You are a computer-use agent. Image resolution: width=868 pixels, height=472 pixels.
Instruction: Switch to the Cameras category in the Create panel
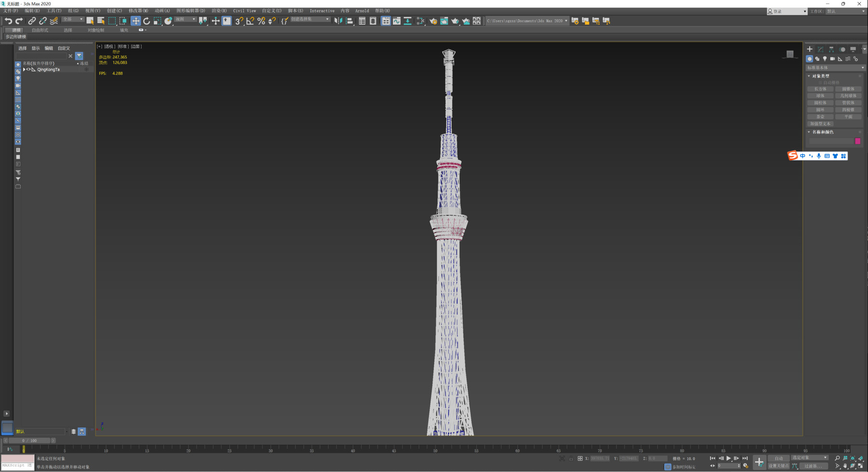tap(834, 59)
